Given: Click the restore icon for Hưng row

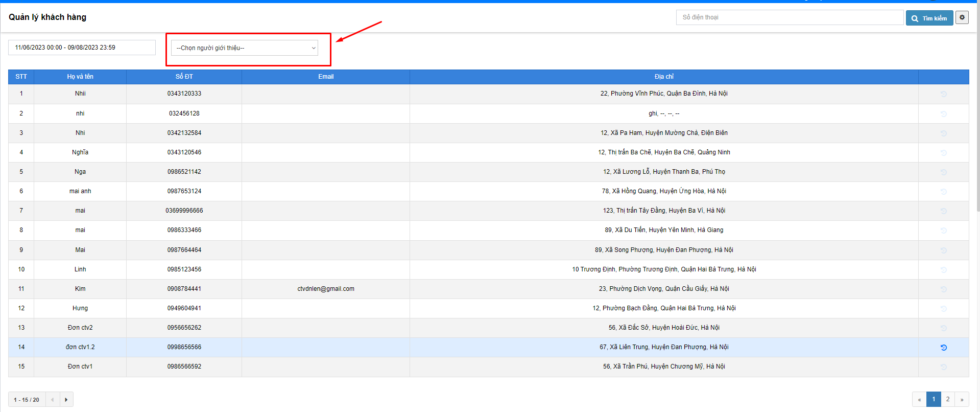Looking at the screenshot, I should click(944, 309).
